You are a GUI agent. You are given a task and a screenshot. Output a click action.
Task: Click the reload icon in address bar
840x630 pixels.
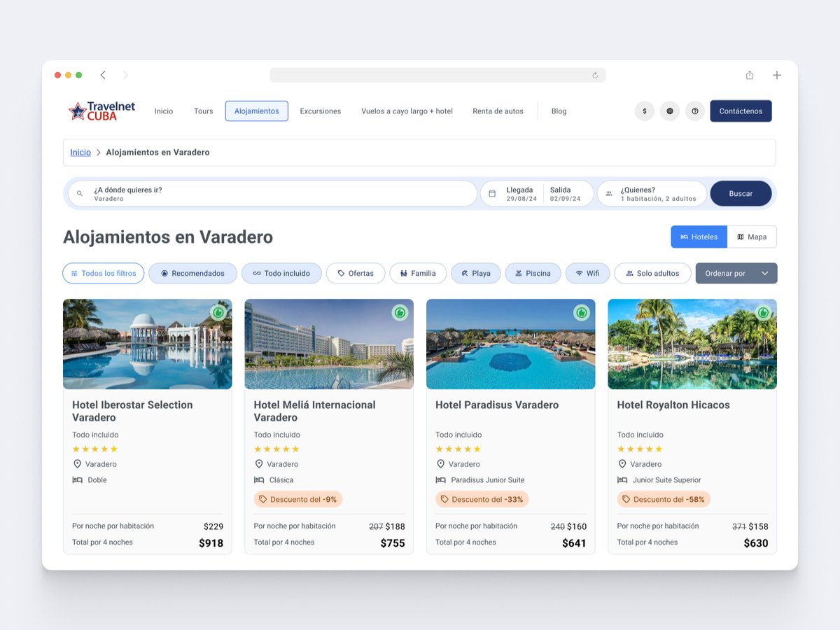[595, 75]
